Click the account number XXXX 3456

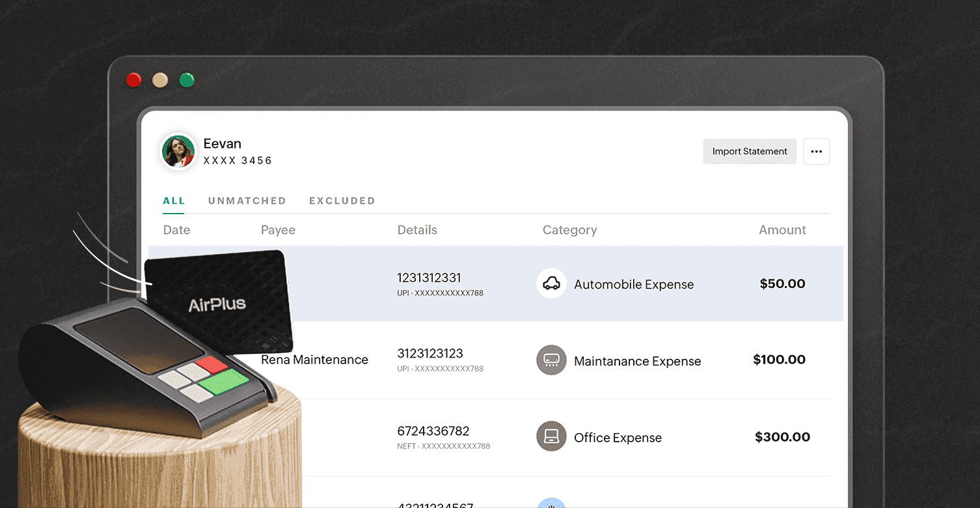tap(238, 160)
